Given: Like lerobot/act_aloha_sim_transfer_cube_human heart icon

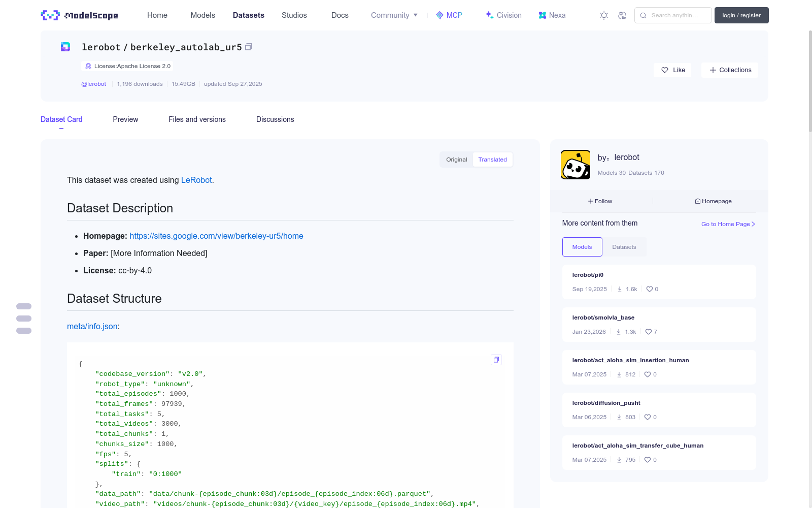Looking at the screenshot, I should pyautogui.click(x=648, y=460).
